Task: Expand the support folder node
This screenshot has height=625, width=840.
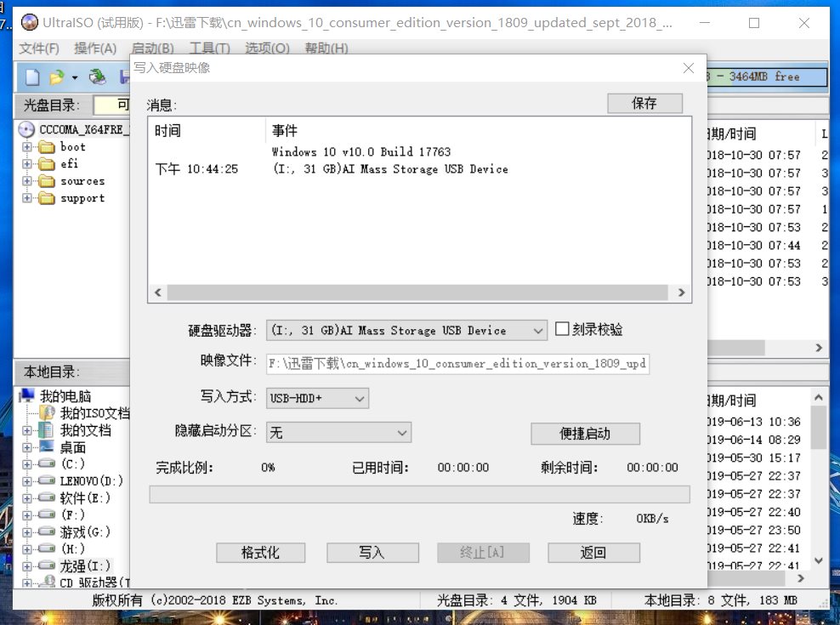Action: click(x=27, y=198)
